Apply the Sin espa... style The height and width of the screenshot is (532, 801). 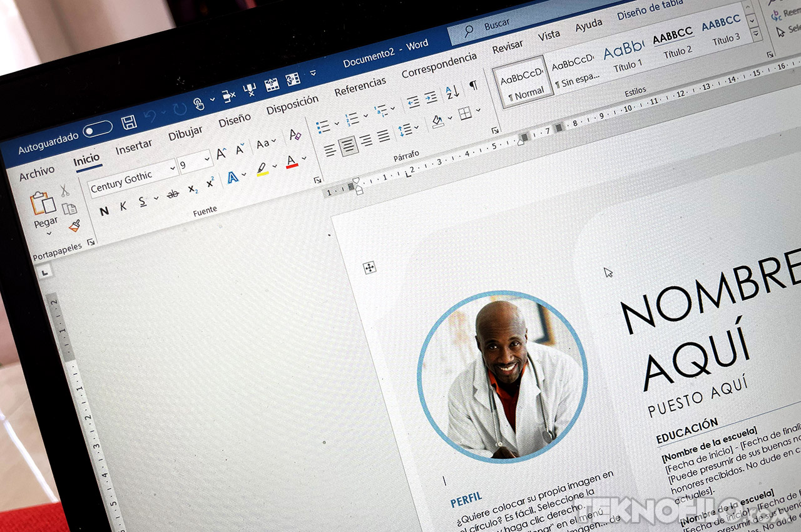tap(574, 71)
